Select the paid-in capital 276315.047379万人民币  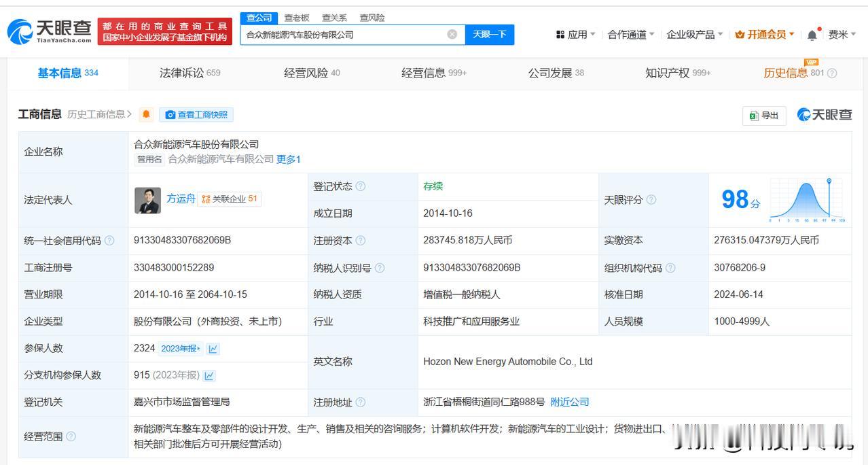(767, 240)
